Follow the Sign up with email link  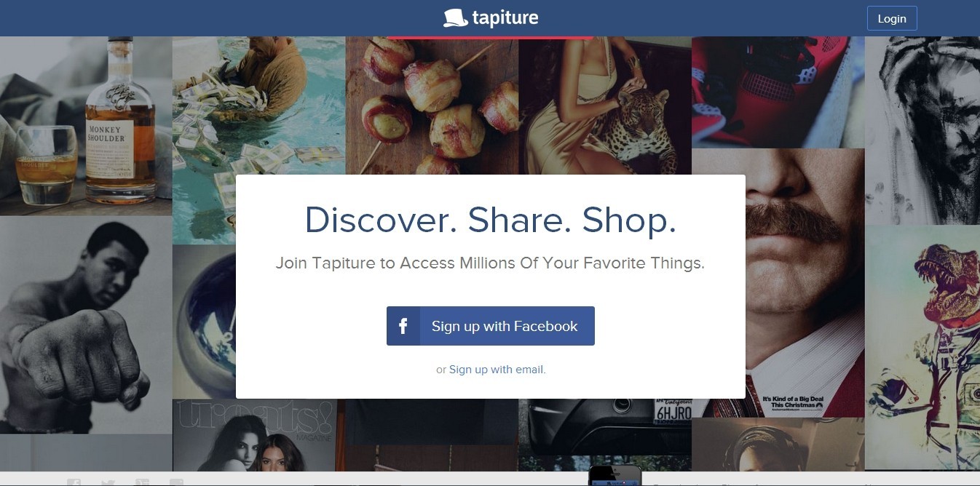point(496,370)
